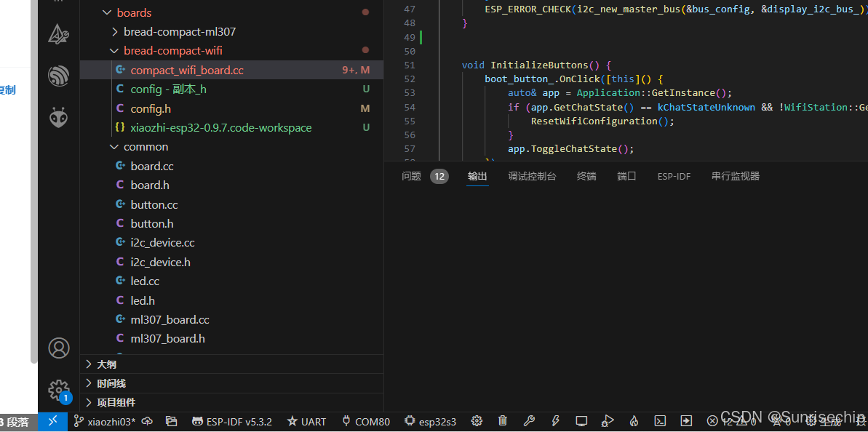This screenshot has height=432, width=868.
Task: Switch to the 调试控制台 debug console tab
Action: coord(532,177)
